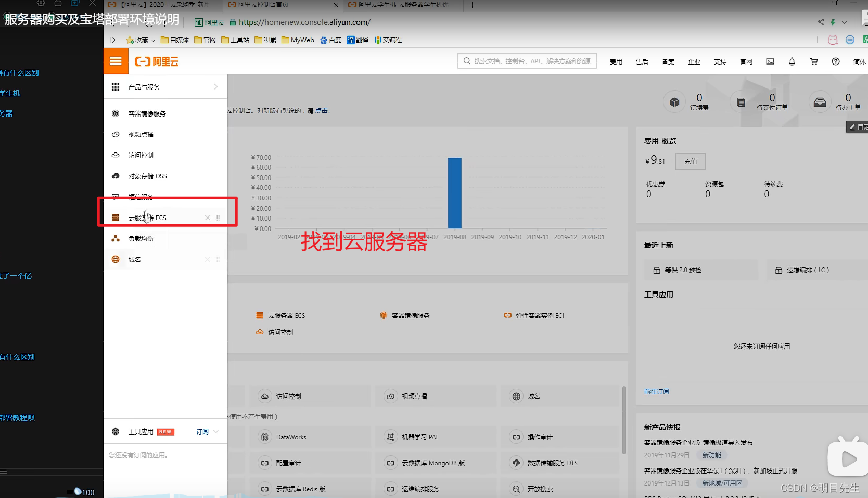
Task: Click the 待办工单 inbox icon
Action: tap(820, 102)
